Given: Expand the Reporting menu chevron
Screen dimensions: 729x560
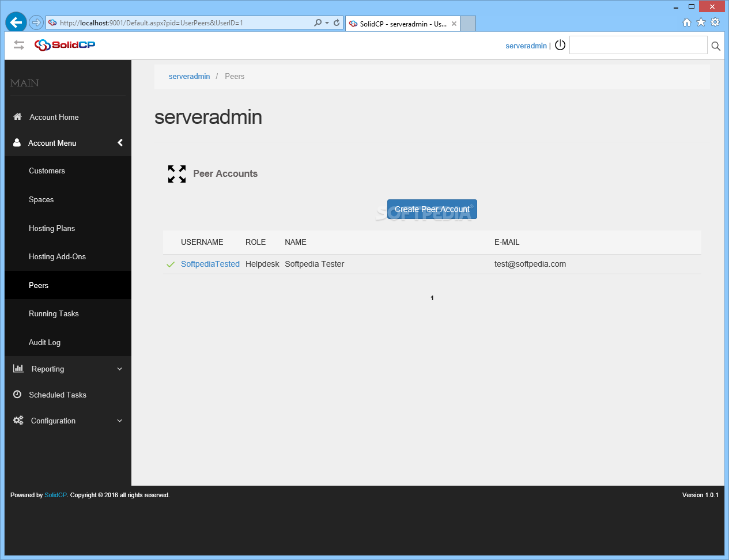Looking at the screenshot, I should (120, 369).
